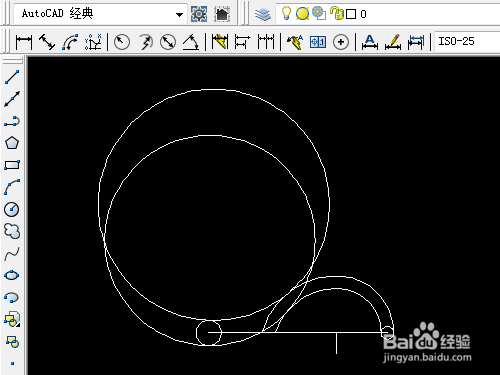Select the Radius dimension tool
The width and height of the screenshot is (500, 375).
[122, 42]
